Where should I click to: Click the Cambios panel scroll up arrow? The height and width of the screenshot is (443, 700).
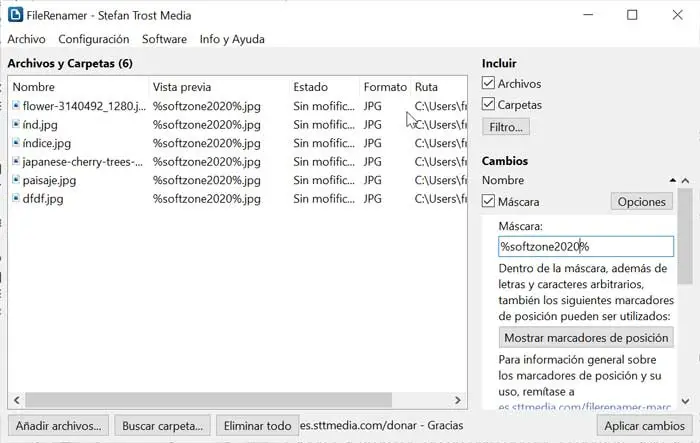point(685,180)
